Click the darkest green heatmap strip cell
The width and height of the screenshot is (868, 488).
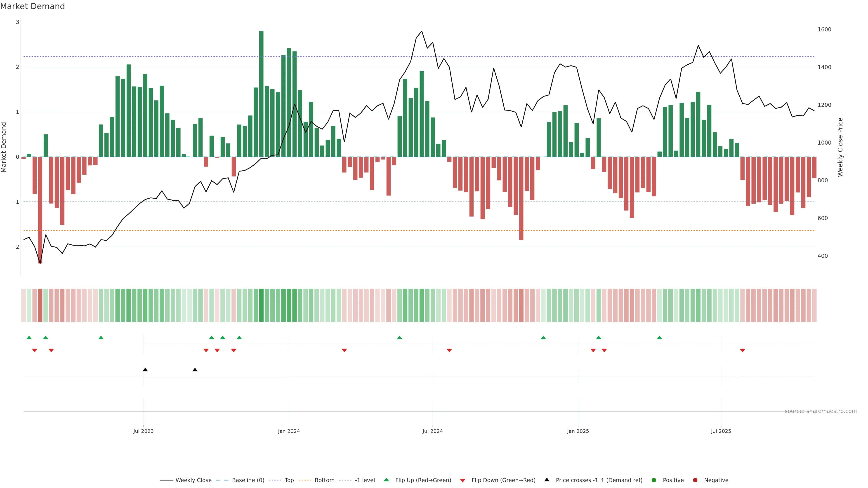(261, 305)
